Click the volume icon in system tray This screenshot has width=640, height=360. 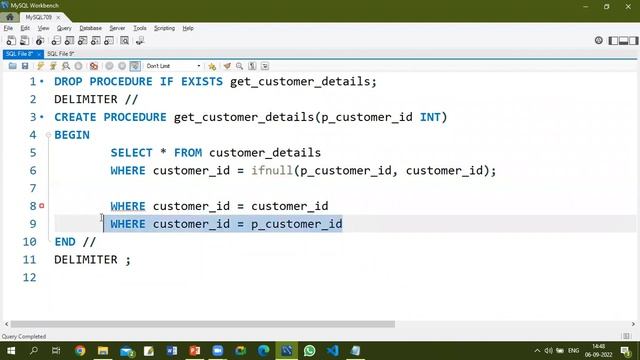coord(548,351)
